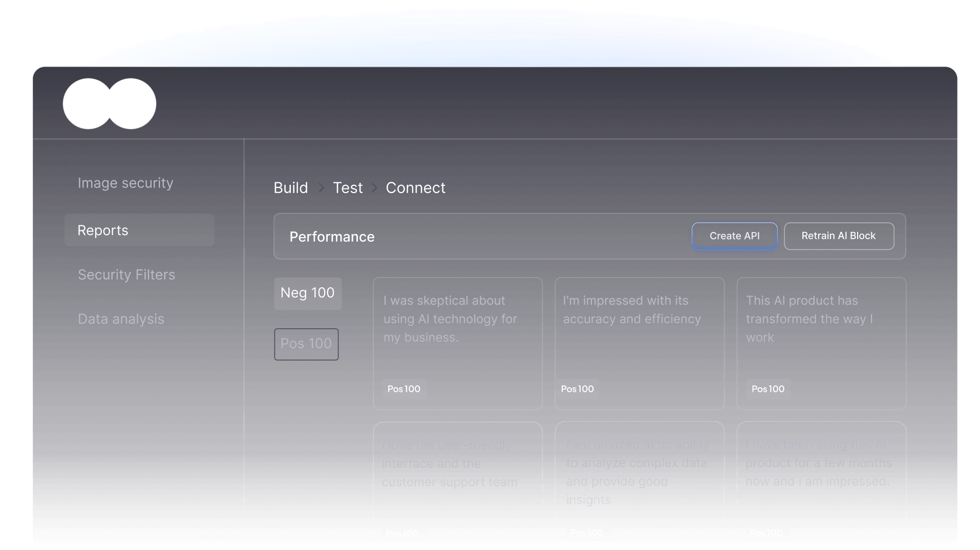The width and height of the screenshot is (980, 550).
Task: Switch to the Test step
Action: (348, 187)
